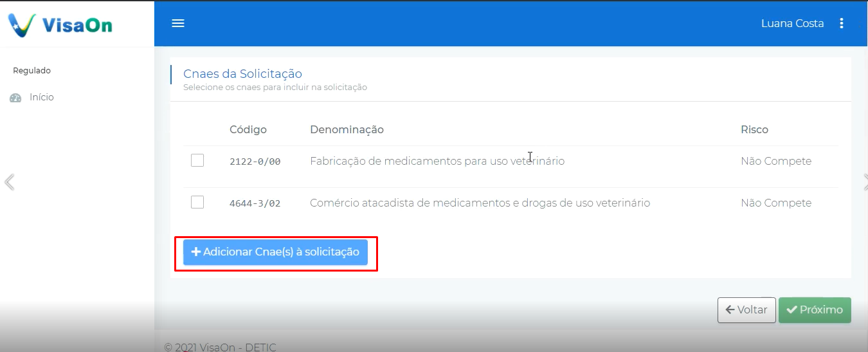Click the Risco column header

click(754, 129)
